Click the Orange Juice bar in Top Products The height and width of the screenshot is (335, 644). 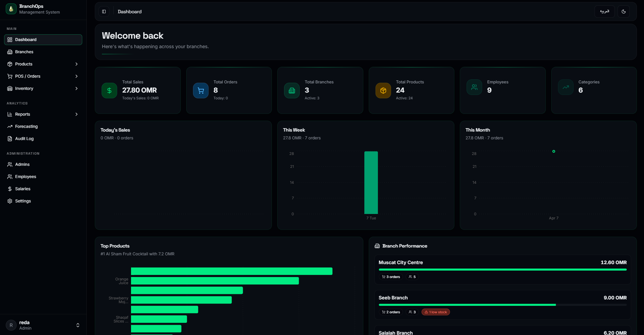click(x=215, y=281)
